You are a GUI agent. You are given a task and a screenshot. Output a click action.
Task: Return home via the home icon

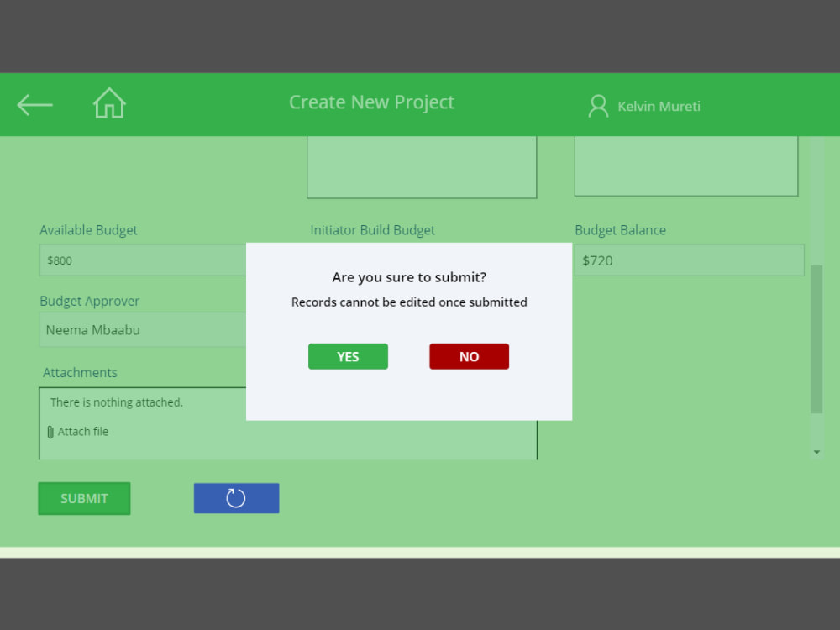tap(108, 102)
